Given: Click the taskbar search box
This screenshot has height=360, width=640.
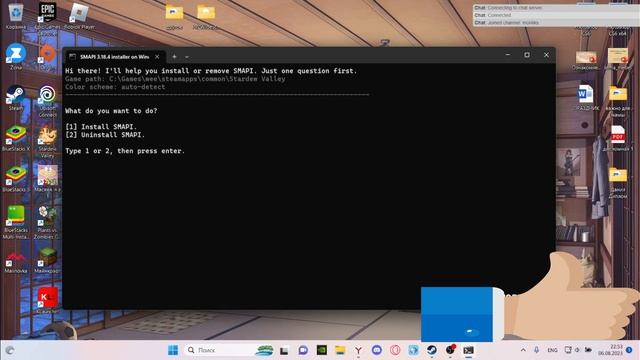Looking at the screenshot, I should tap(229, 350).
